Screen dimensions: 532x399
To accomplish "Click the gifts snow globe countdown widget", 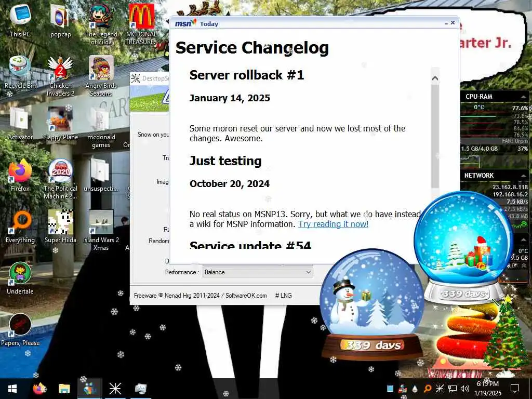I will tap(463, 248).
